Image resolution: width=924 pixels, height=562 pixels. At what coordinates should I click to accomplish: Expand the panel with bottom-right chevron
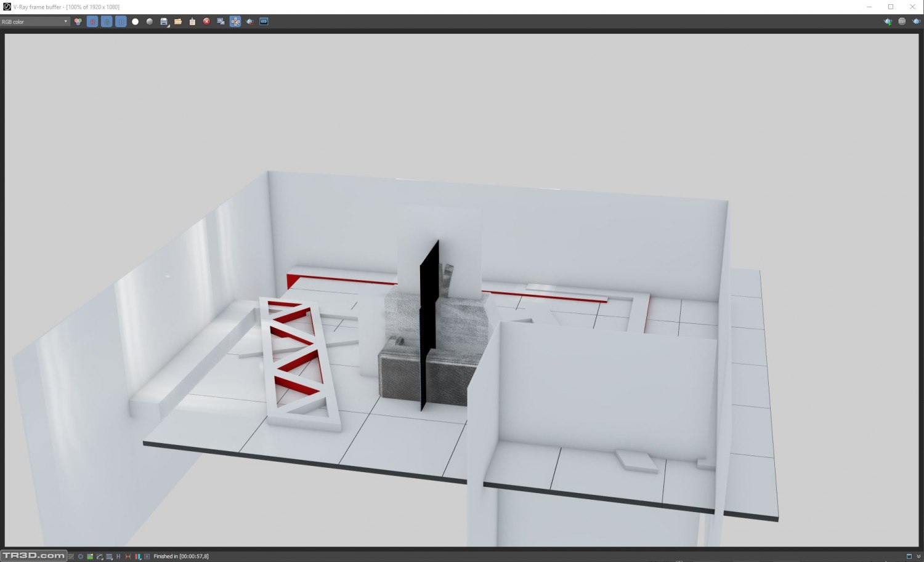[x=918, y=556]
